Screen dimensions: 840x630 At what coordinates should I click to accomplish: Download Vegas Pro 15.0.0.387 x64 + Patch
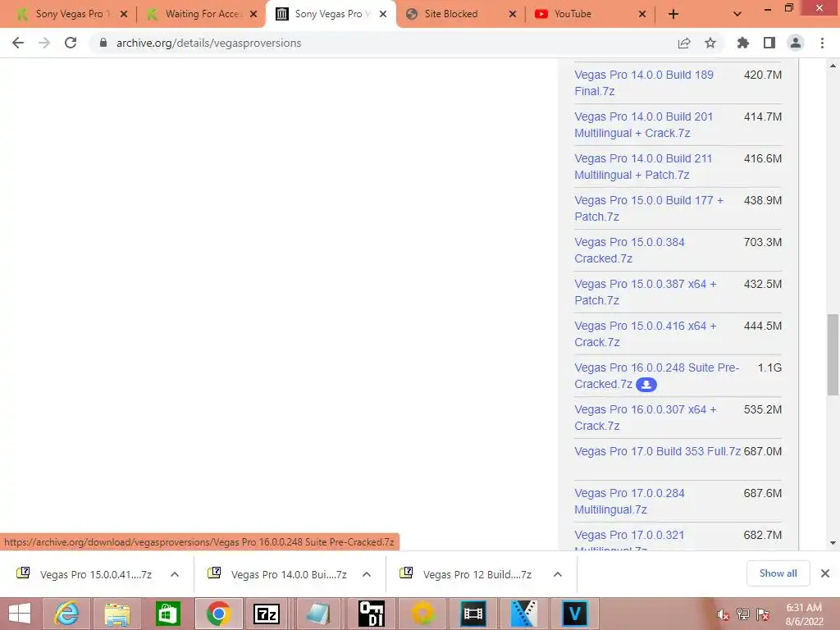tap(646, 292)
